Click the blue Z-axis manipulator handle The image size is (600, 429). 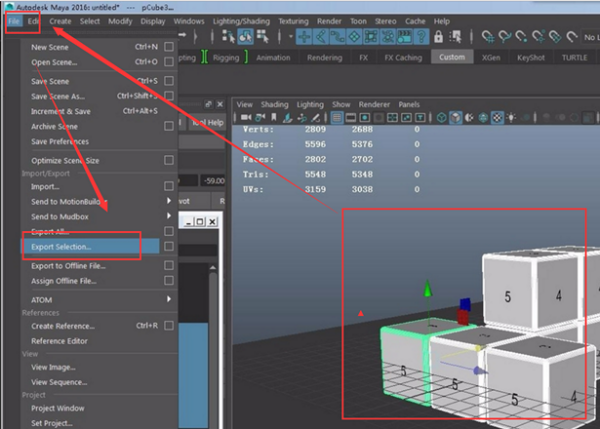coord(463,305)
